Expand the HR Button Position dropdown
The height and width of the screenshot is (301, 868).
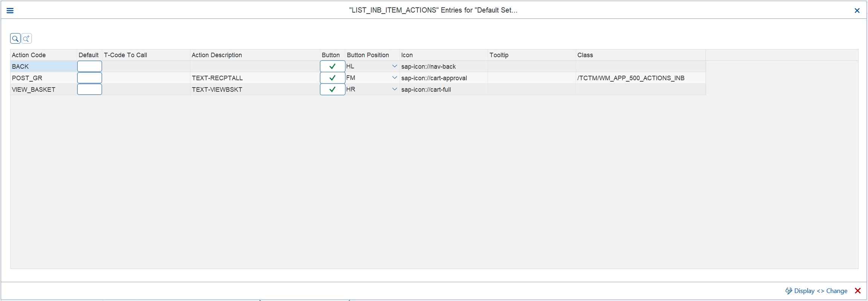[394, 90]
